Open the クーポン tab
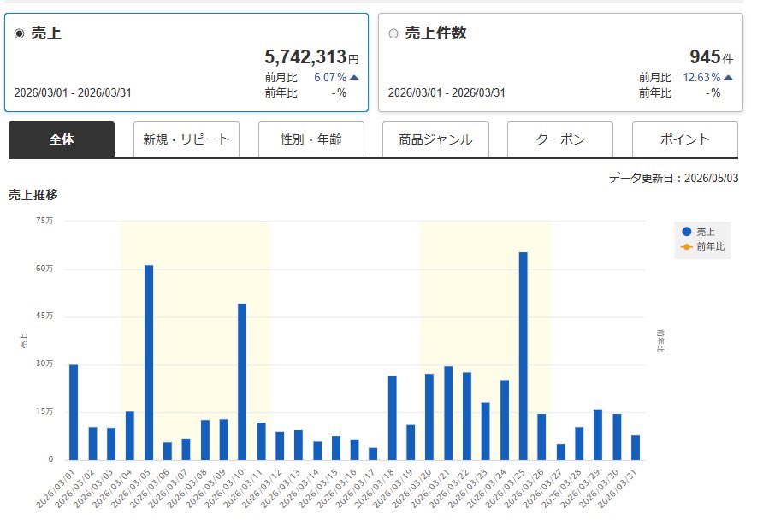Screen dimensions: 769x532 (x=560, y=139)
